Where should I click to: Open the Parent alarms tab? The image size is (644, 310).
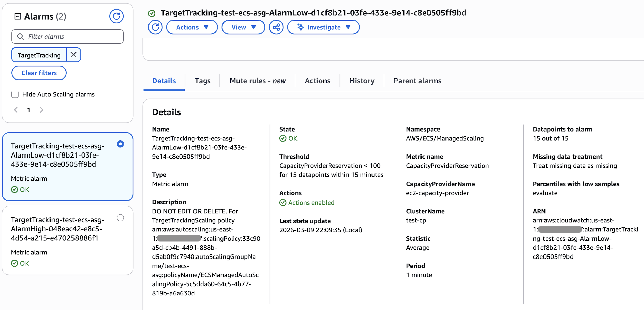coord(417,81)
